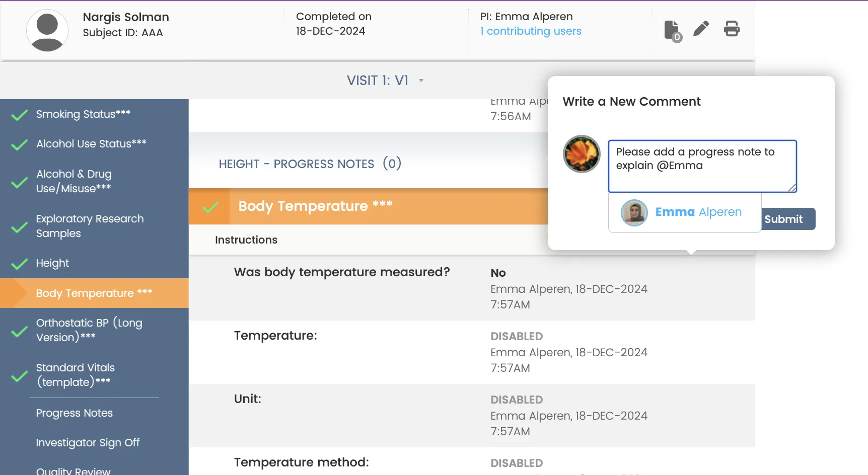The height and width of the screenshot is (475, 868).
Task: Open Investigator Sign Off in sidebar
Action: [88, 443]
